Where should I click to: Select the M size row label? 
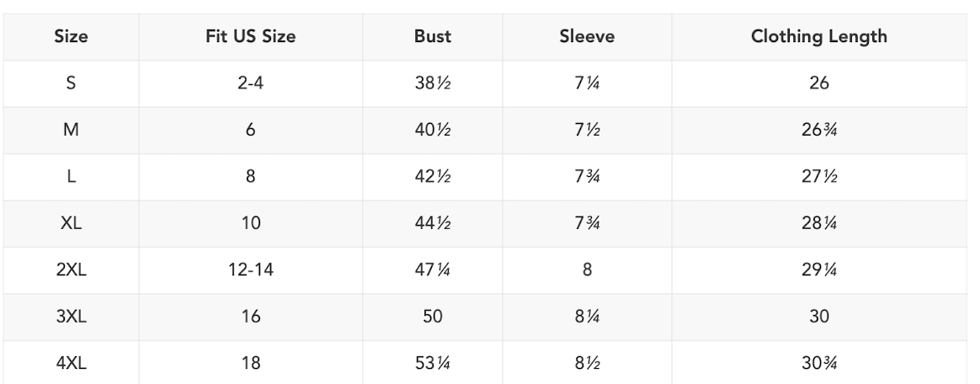[72, 131]
